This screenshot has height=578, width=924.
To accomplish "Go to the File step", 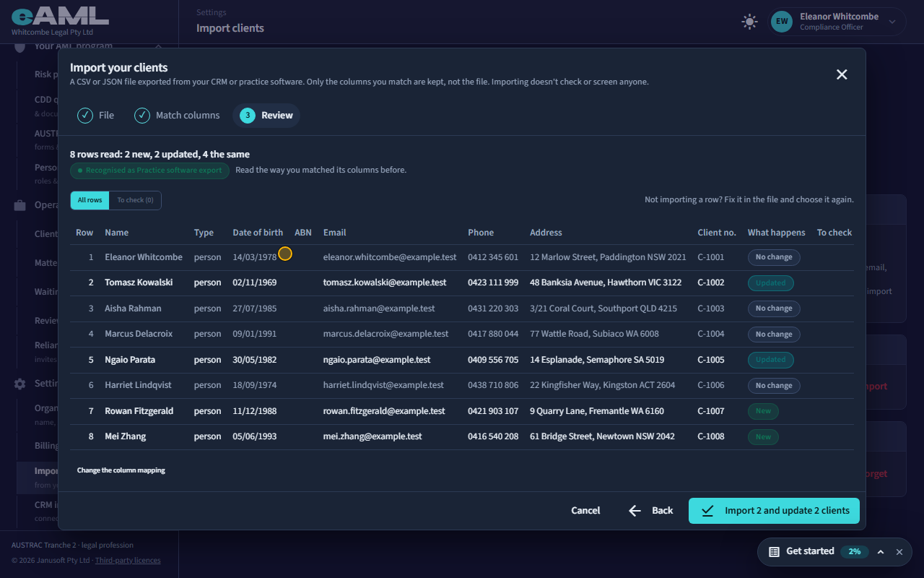I will [x=96, y=115].
